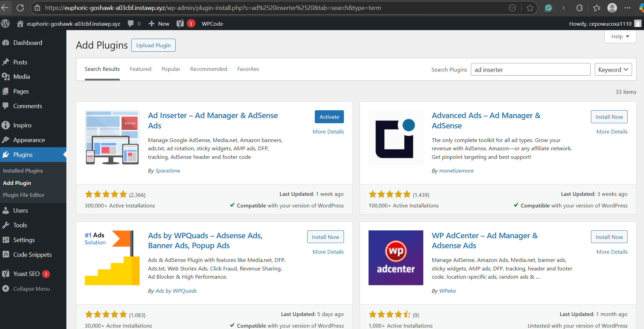Switch to the Recommended tab

pos(209,69)
